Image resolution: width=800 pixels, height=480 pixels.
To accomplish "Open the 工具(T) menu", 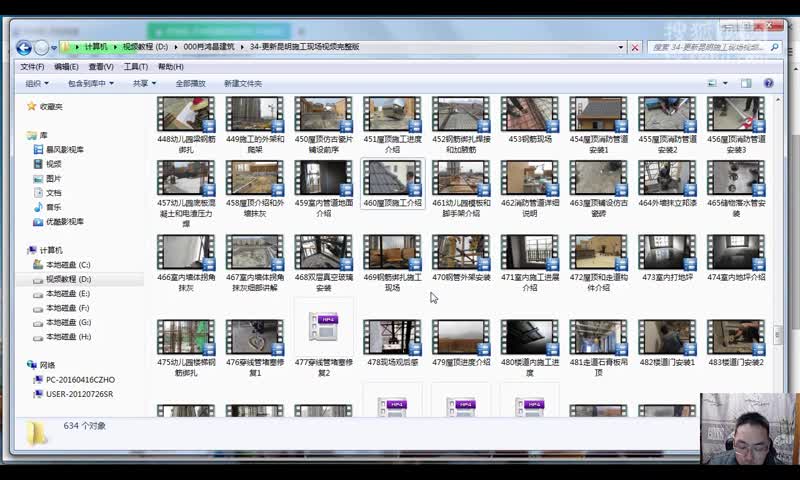I will click(x=136, y=67).
